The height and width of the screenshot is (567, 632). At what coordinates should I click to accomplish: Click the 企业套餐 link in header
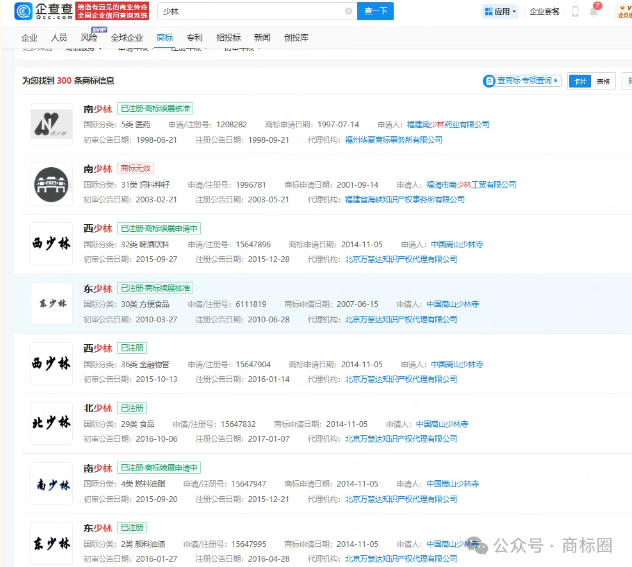pos(544,11)
